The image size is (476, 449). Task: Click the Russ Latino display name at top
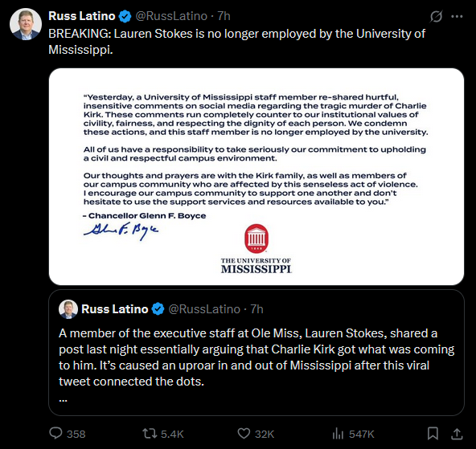[82, 16]
